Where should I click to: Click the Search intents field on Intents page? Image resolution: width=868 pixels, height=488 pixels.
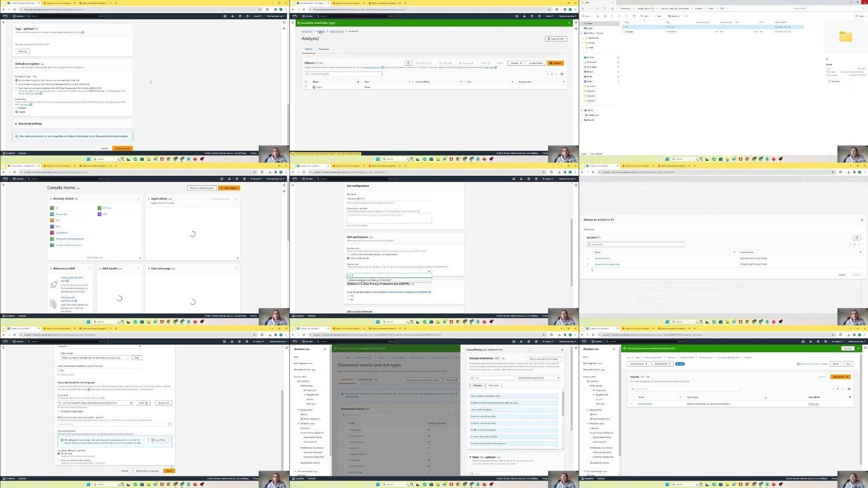[685, 389]
